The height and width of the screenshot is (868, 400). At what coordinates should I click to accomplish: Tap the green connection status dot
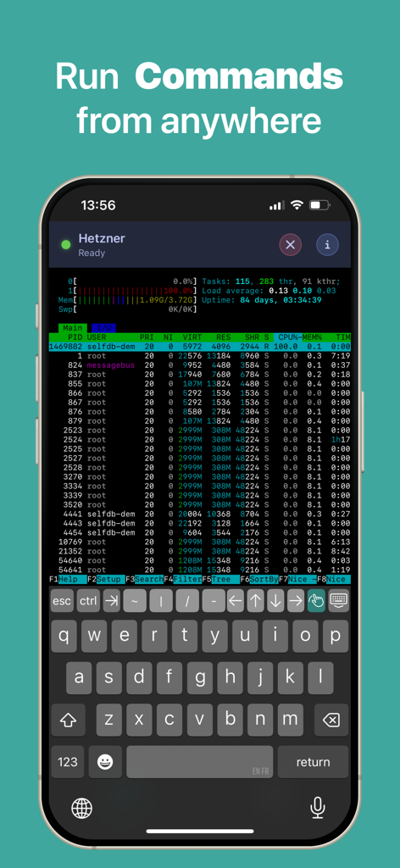[66, 245]
